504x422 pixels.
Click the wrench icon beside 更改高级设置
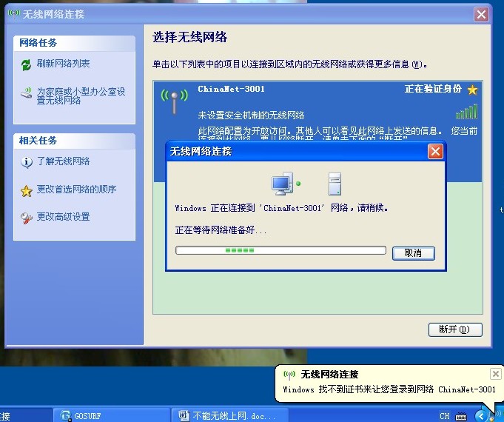(27, 218)
